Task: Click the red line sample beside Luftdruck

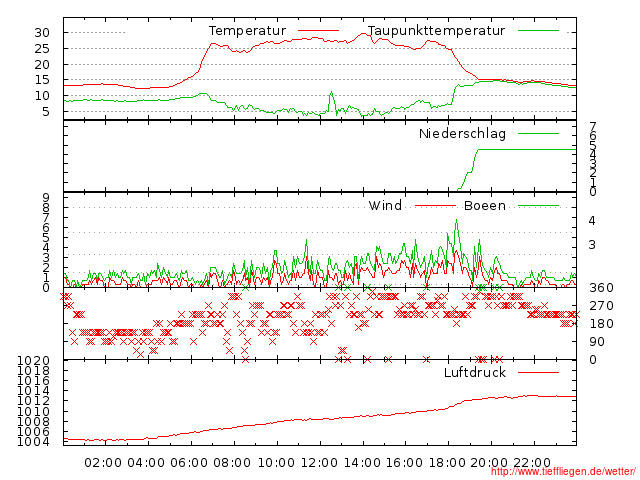Action: click(538, 372)
